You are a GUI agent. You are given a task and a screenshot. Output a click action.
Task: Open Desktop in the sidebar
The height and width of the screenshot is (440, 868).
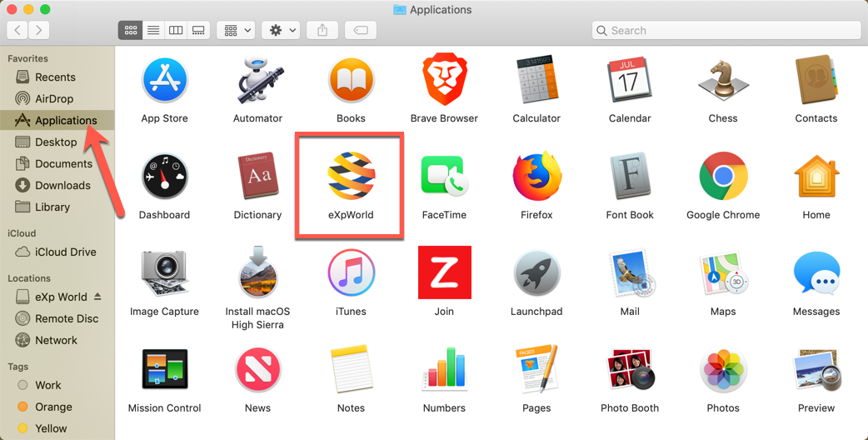pyautogui.click(x=57, y=142)
